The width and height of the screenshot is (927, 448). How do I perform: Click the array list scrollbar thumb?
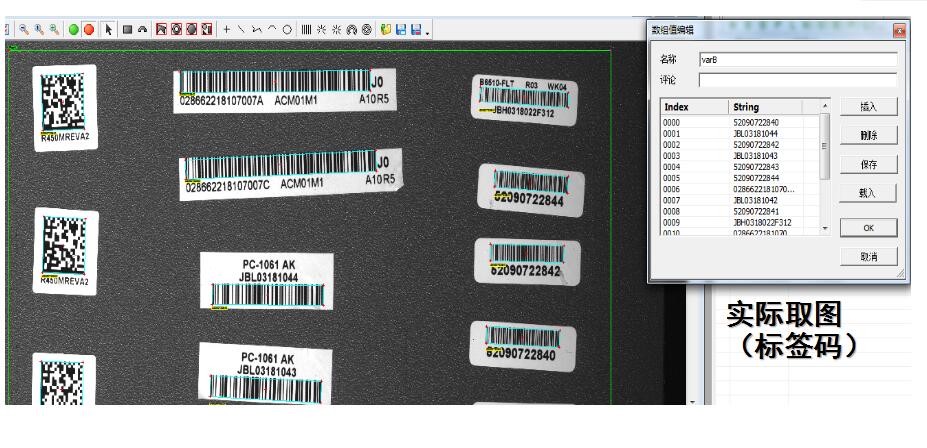point(825,146)
